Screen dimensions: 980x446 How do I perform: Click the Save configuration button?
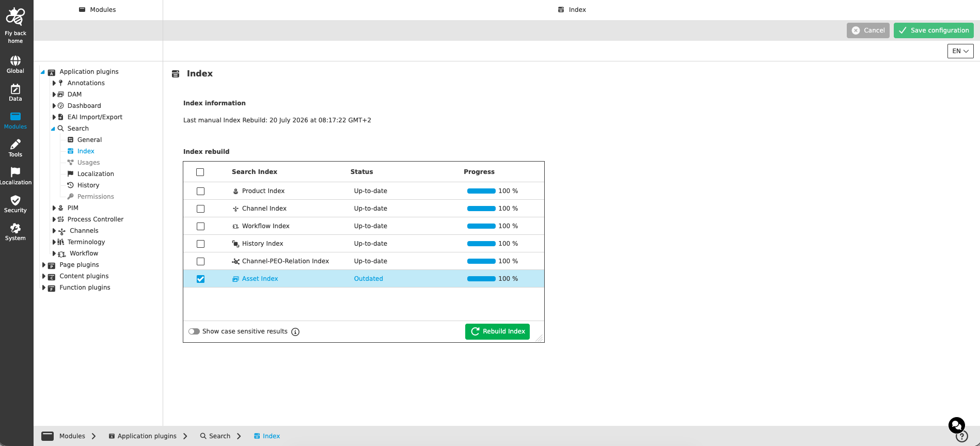[x=934, y=30]
